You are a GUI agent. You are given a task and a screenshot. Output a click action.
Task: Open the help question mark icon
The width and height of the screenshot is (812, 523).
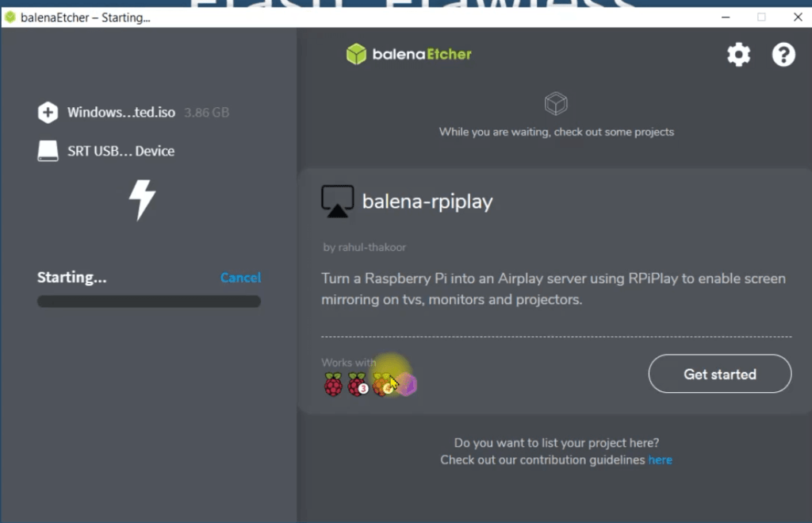[783, 55]
